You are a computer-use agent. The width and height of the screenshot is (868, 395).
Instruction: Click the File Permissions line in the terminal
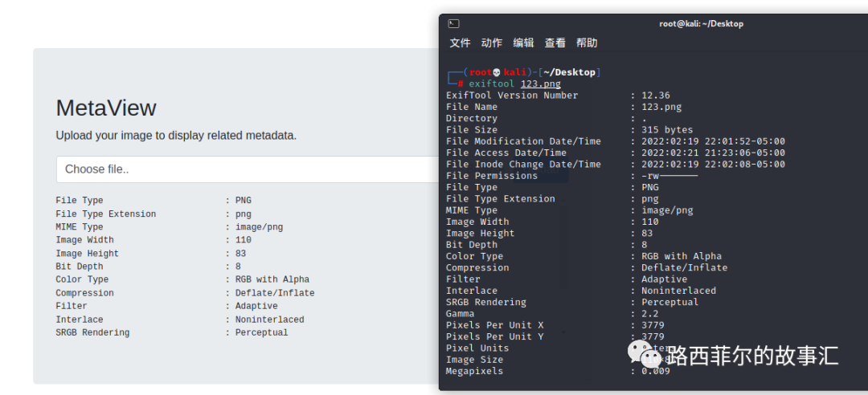tap(492, 176)
